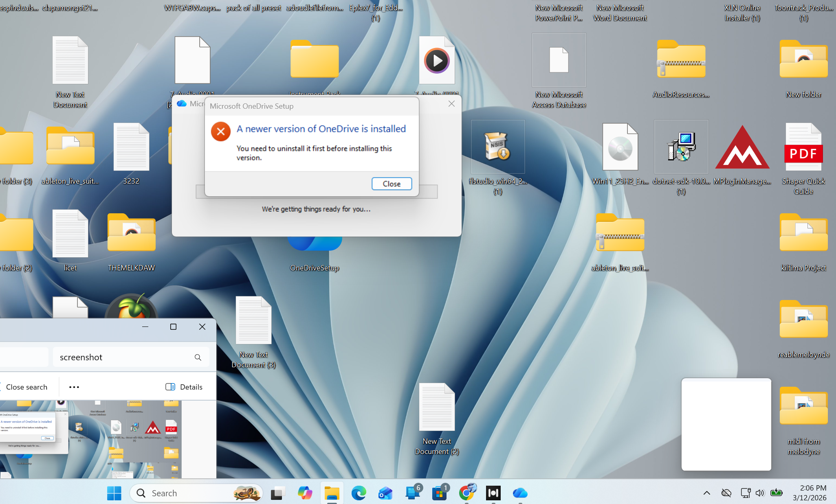This screenshot has width=836, height=504.
Task: Open OneDrive from the taskbar
Action: [x=520, y=493]
